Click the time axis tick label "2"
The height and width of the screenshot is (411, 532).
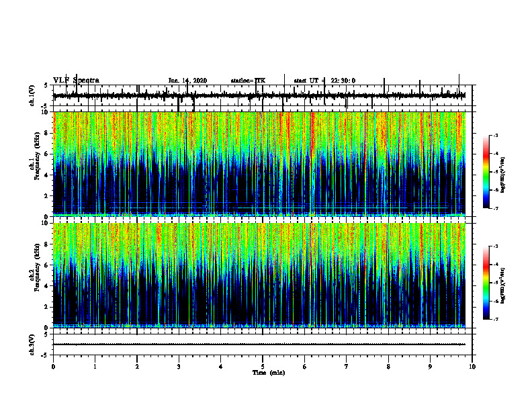137,367
